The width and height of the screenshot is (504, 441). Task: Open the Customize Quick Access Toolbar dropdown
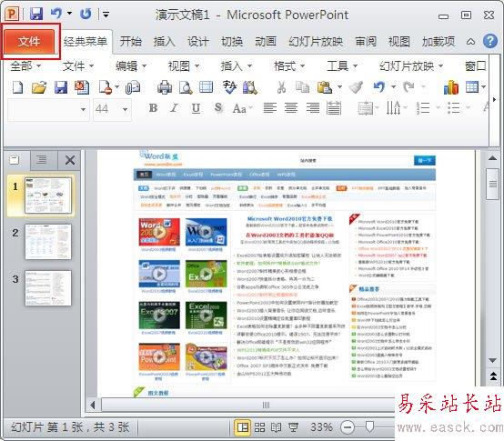point(106,15)
